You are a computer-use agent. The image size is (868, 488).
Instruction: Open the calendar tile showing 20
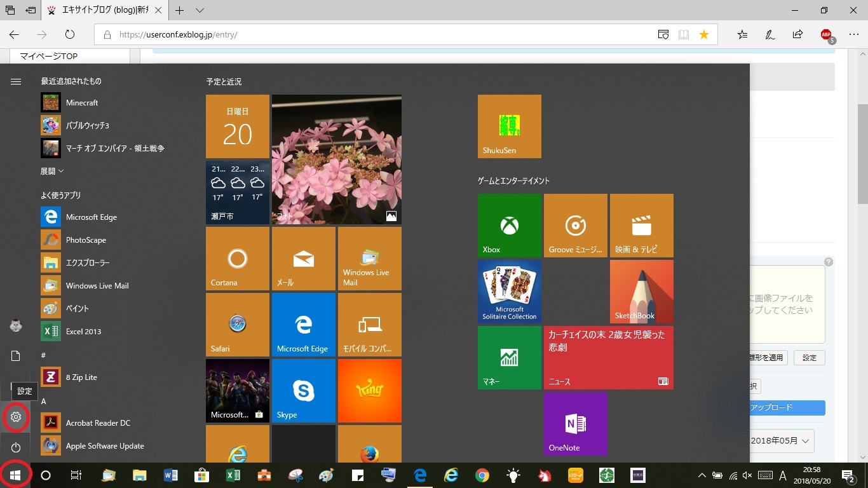238,126
